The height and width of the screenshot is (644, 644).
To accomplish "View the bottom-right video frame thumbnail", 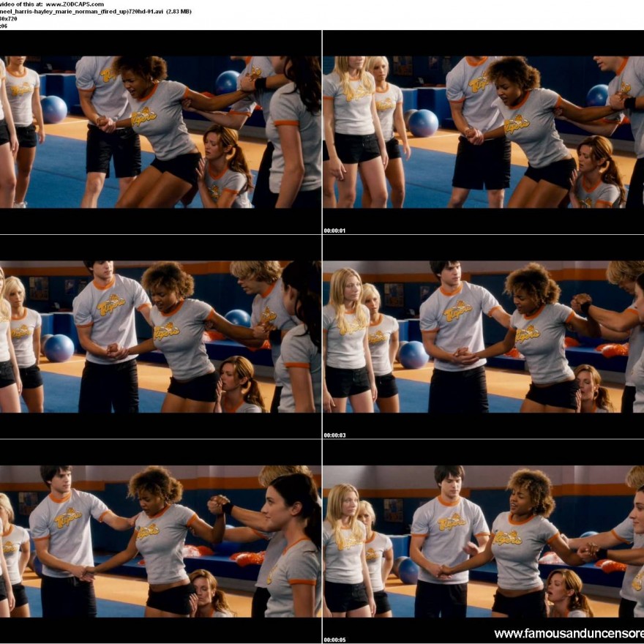I will 483,542.
